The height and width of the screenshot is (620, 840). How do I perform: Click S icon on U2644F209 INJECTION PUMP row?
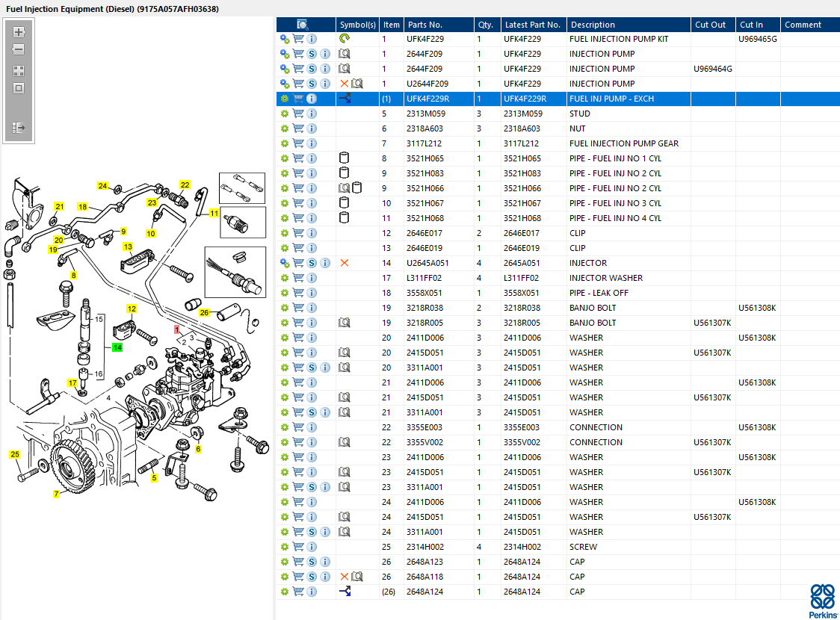312,84
